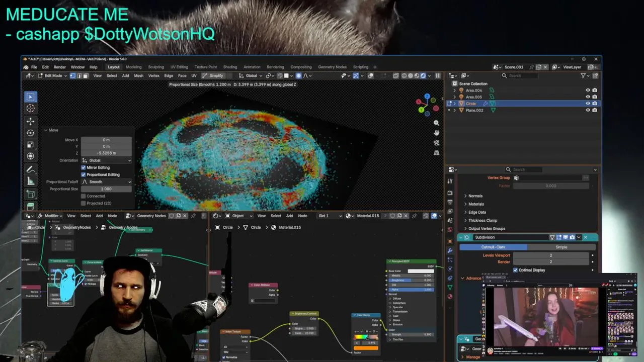The height and width of the screenshot is (362, 644).
Task: Toggle Proportional Editing checkbox
Action: [x=84, y=174]
